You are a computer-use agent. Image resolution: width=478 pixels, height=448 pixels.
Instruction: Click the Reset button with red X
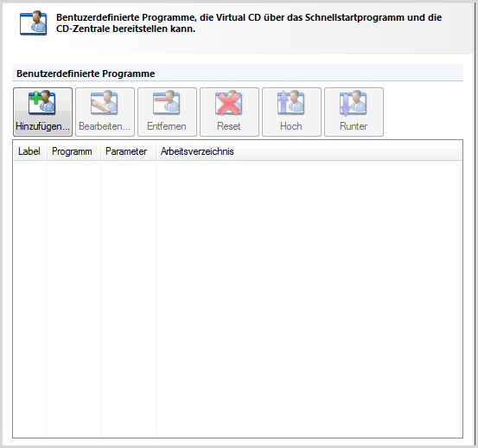pyautogui.click(x=229, y=112)
